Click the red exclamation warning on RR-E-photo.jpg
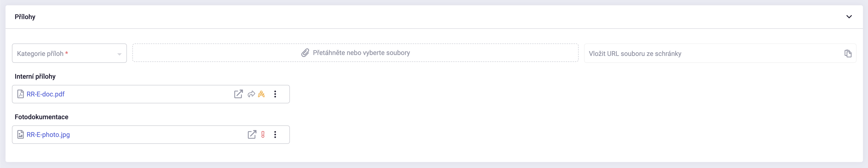 [x=263, y=135]
